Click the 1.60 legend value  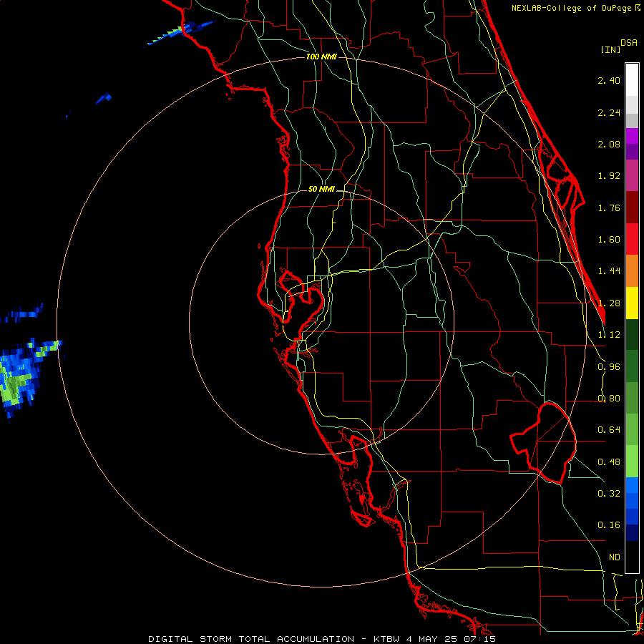tap(609, 240)
